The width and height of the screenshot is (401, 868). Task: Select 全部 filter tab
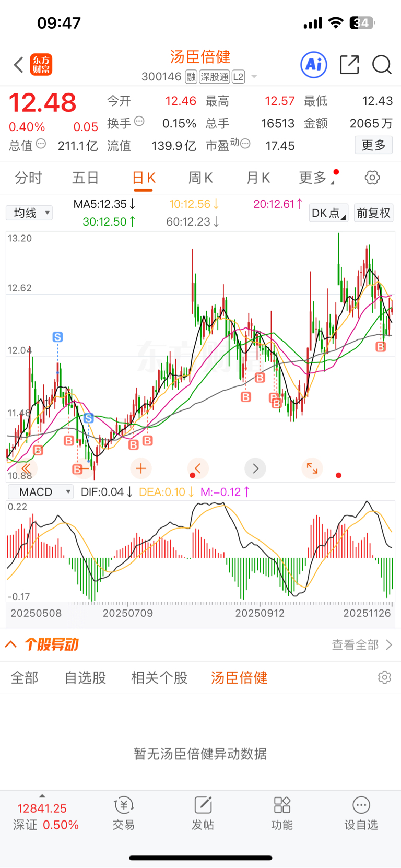tap(25, 677)
